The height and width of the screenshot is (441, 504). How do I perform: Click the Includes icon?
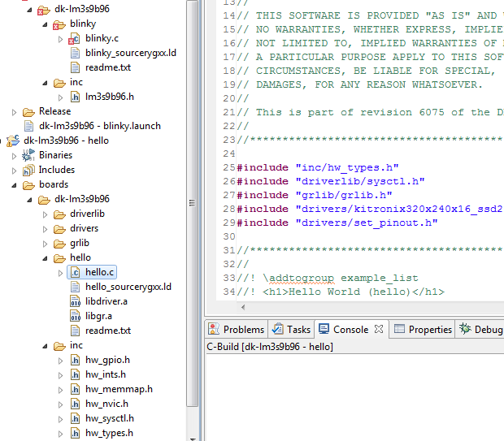28,170
